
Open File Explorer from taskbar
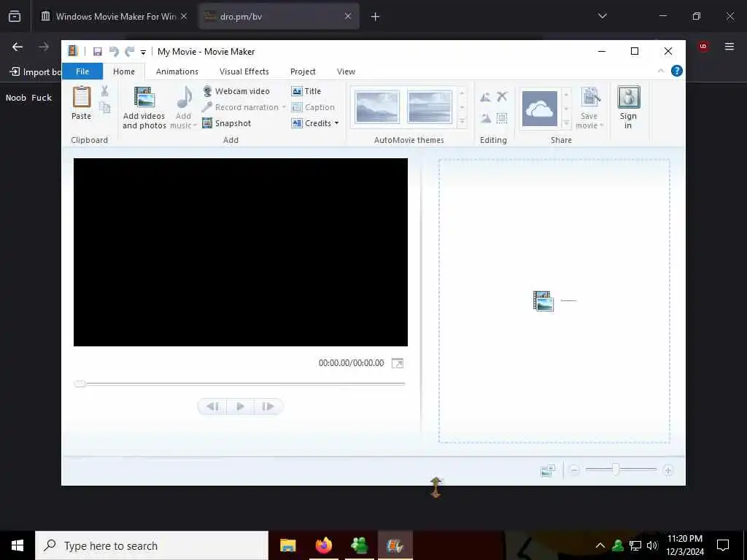(287, 545)
